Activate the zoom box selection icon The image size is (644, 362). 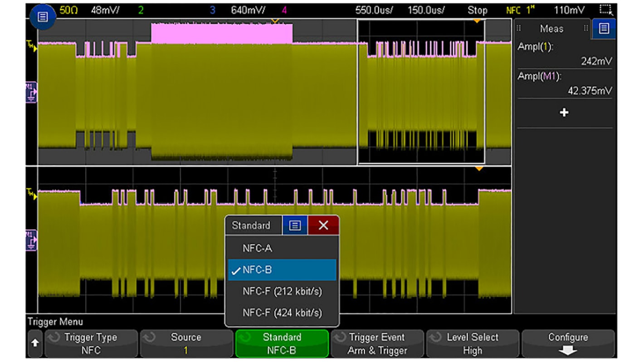[605, 10]
